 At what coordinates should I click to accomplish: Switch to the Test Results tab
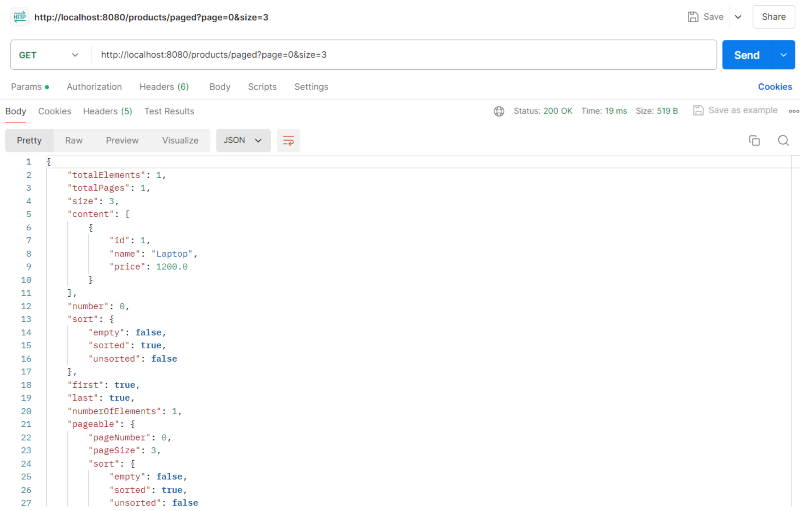tap(169, 111)
